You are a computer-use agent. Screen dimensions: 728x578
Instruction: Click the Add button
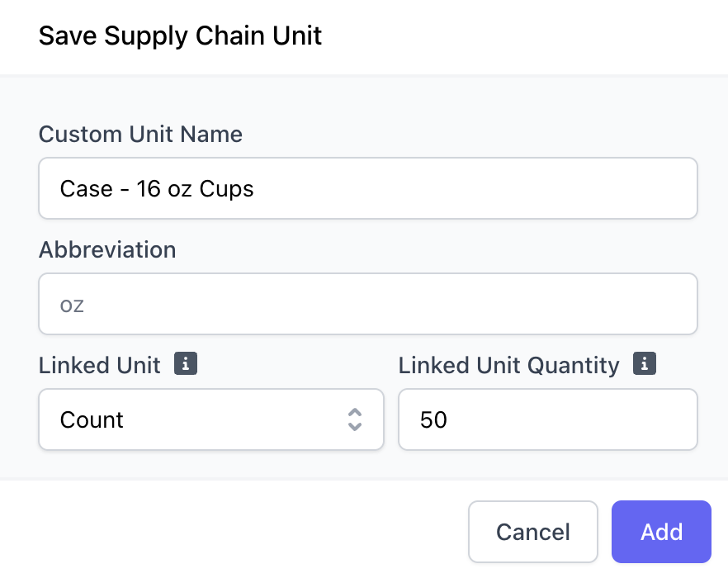(x=662, y=532)
